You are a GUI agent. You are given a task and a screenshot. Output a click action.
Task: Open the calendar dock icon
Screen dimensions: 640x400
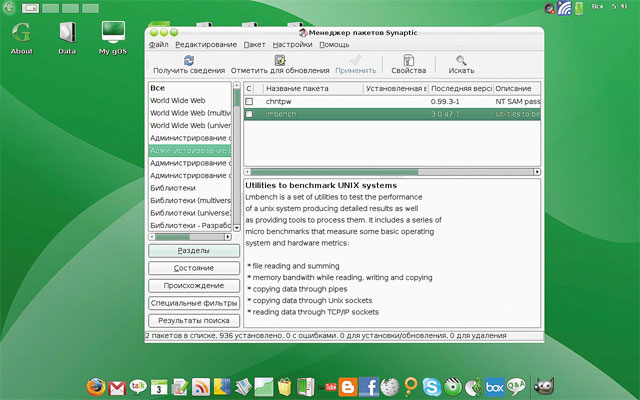point(159,387)
